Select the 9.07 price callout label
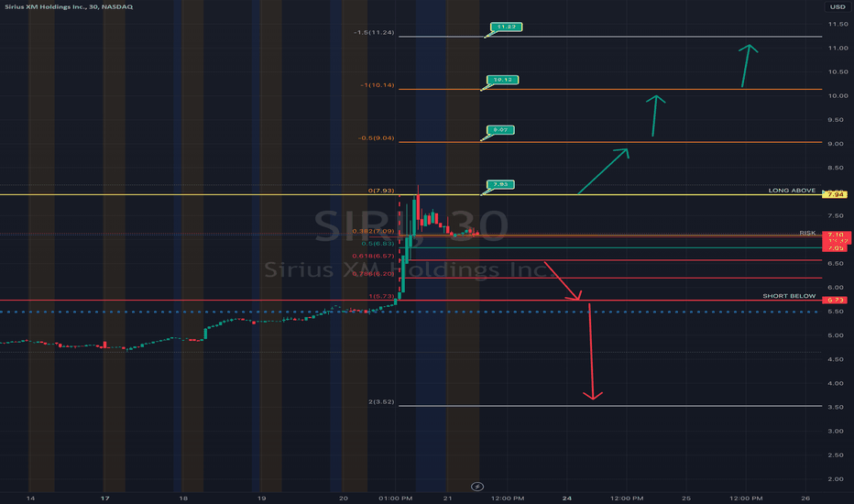The image size is (854, 504). 500,130
